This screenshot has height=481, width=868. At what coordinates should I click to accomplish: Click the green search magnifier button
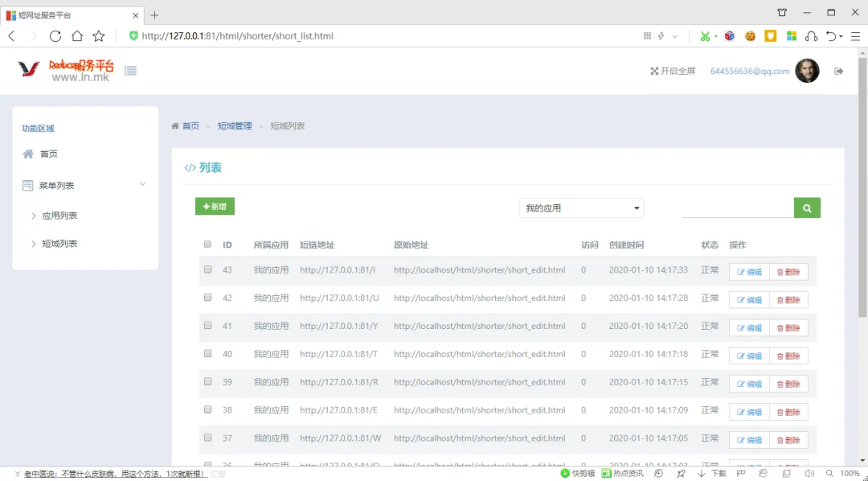(x=806, y=208)
